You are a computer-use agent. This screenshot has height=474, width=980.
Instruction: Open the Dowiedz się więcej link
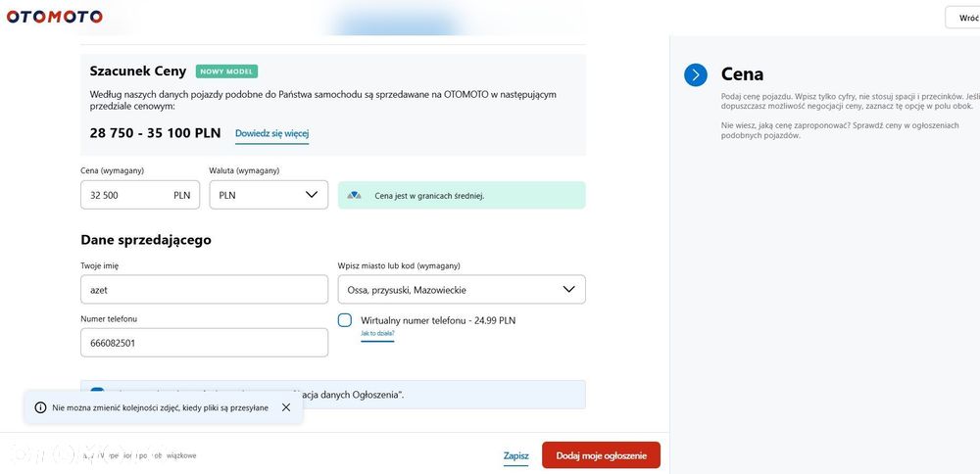271,133
